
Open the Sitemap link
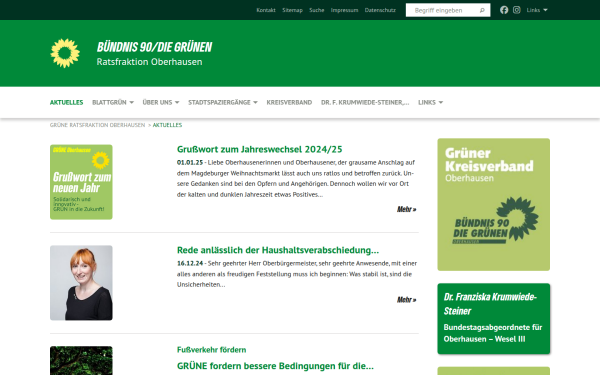(x=292, y=10)
